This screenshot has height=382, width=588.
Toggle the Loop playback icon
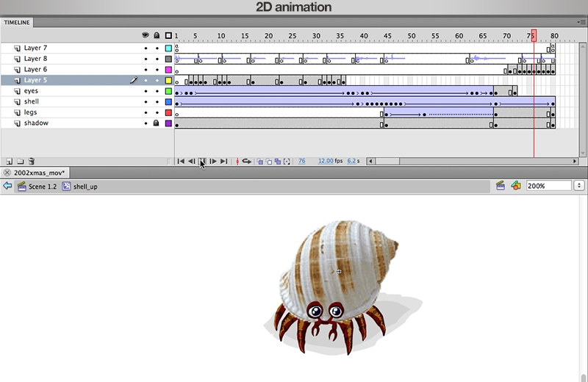coord(247,161)
